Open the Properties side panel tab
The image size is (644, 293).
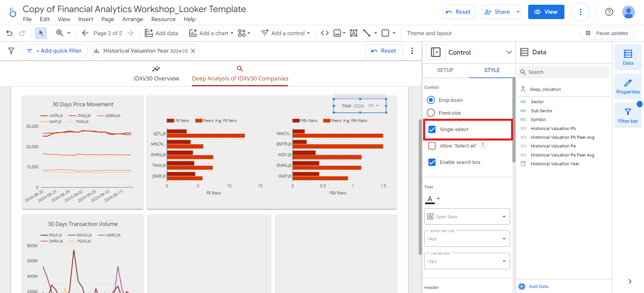[x=628, y=86]
